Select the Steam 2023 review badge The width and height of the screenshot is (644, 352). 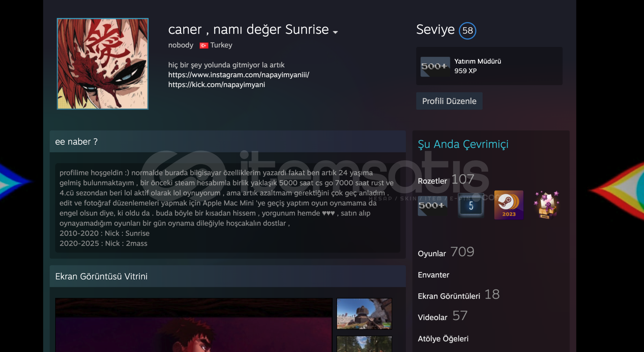coord(509,205)
